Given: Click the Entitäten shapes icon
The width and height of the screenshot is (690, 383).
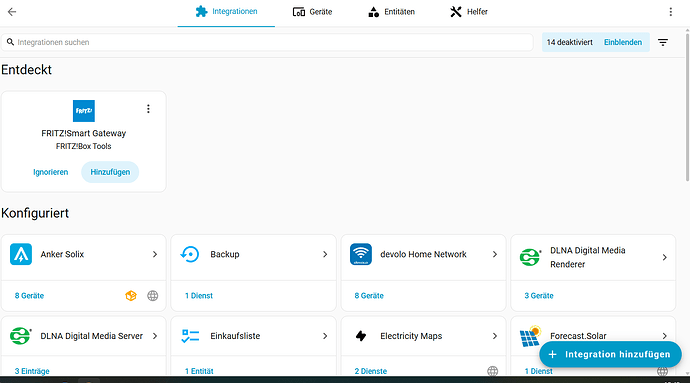Looking at the screenshot, I should point(374,12).
